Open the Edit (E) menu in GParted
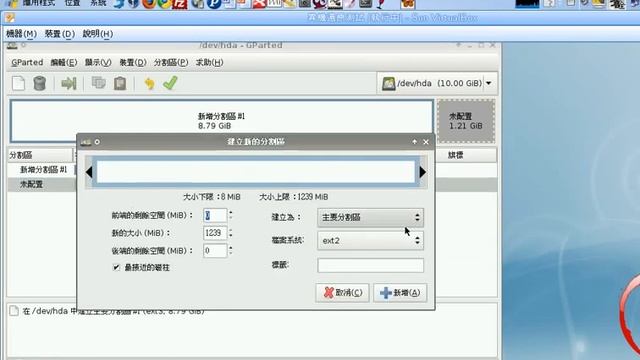The image size is (640, 360). click(x=64, y=62)
